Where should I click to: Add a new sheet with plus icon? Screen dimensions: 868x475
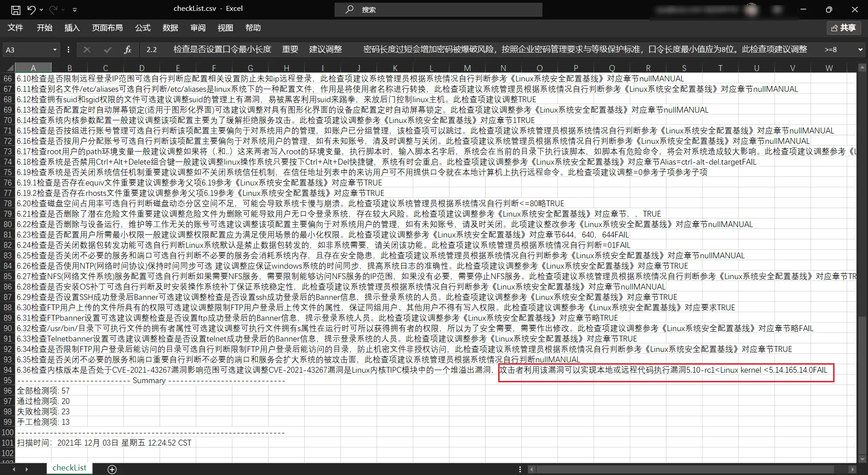(x=112, y=469)
